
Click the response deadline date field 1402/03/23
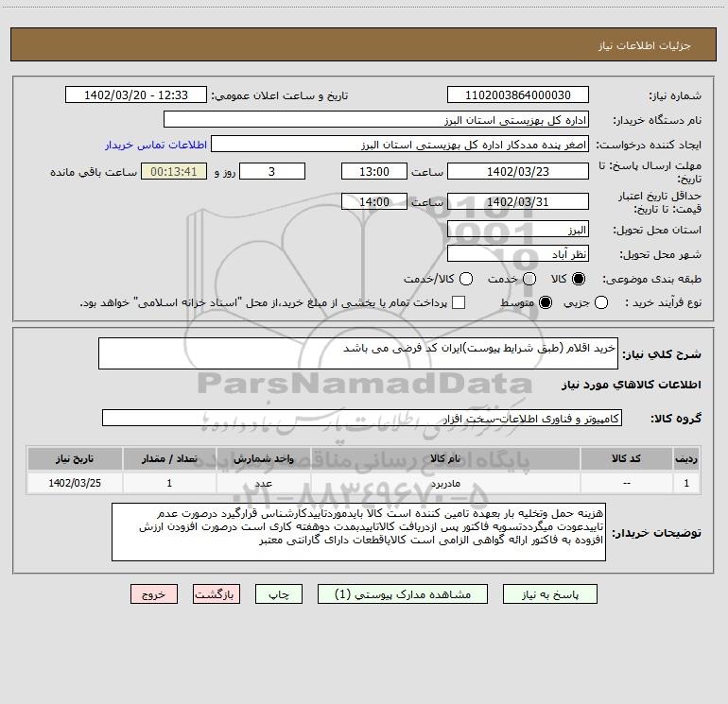tap(518, 172)
